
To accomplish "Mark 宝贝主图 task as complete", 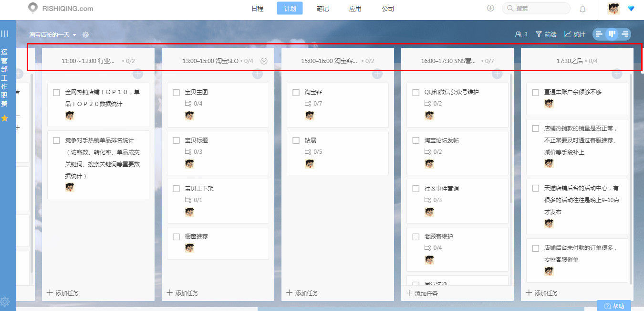I will click(x=176, y=92).
